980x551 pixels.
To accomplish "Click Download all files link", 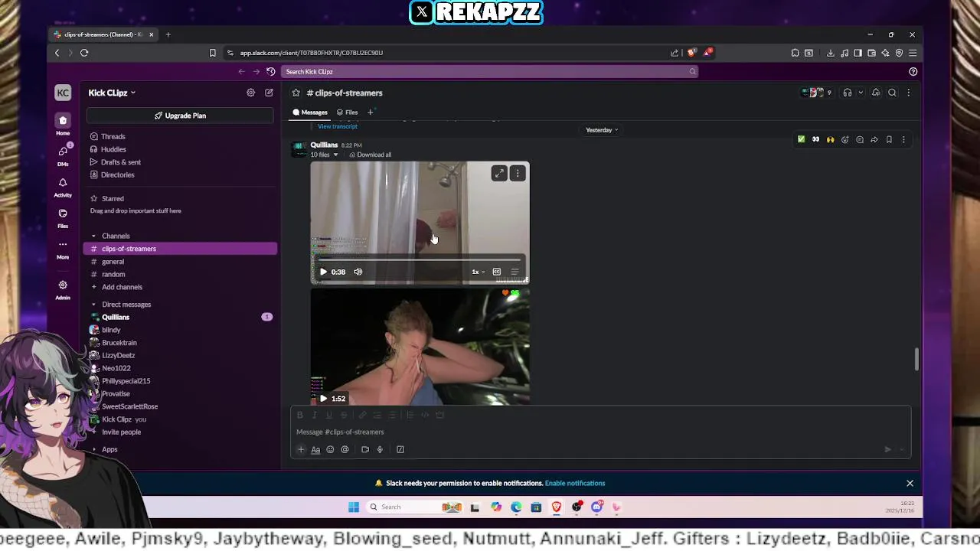I will point(370,155).
